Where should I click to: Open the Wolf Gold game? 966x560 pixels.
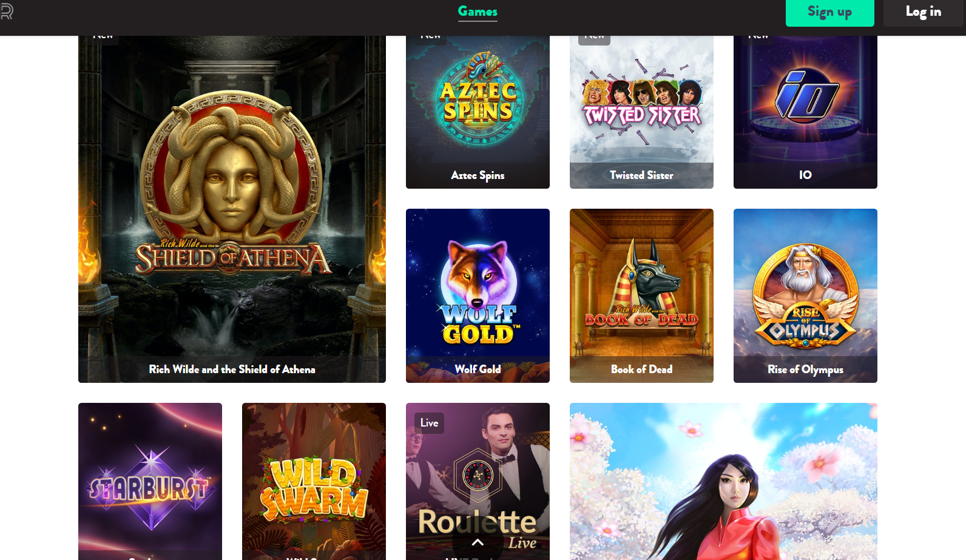[478, 295]
